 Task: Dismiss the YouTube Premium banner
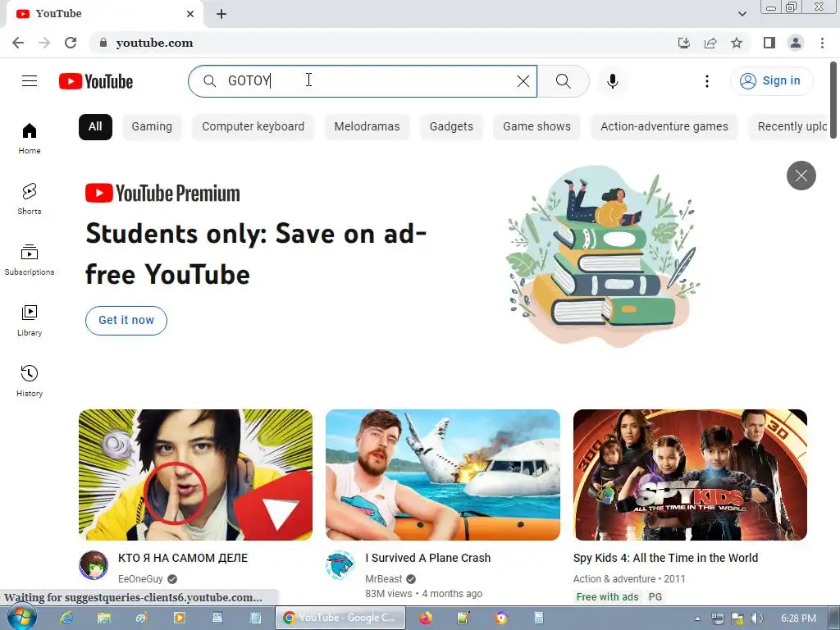801,176
